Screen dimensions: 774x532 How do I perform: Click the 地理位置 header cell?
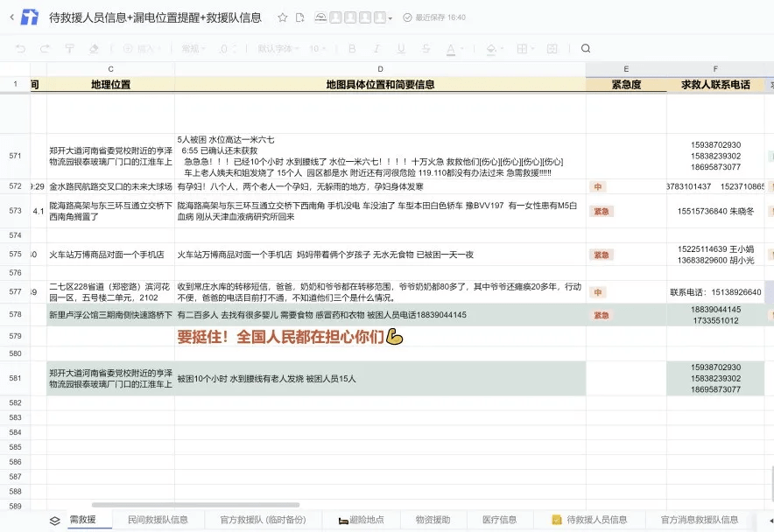[110, 84]
